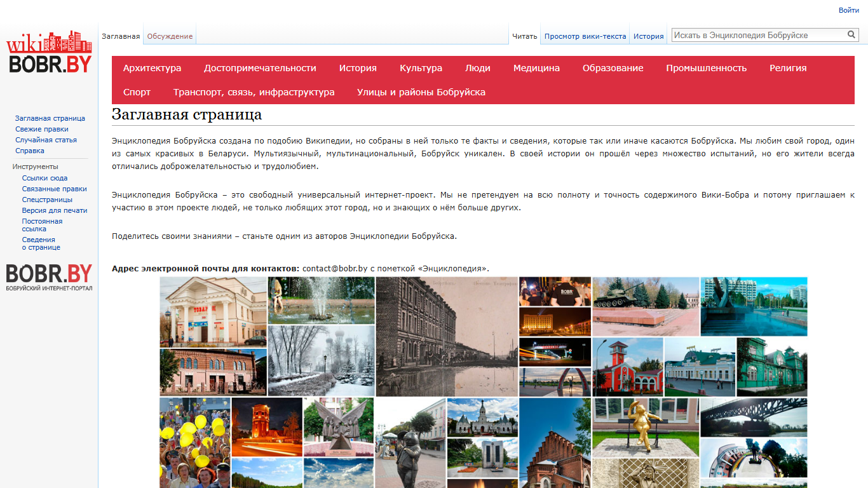Open Сведения о странице link
868x488 pixels.
(x=41, y=243)
